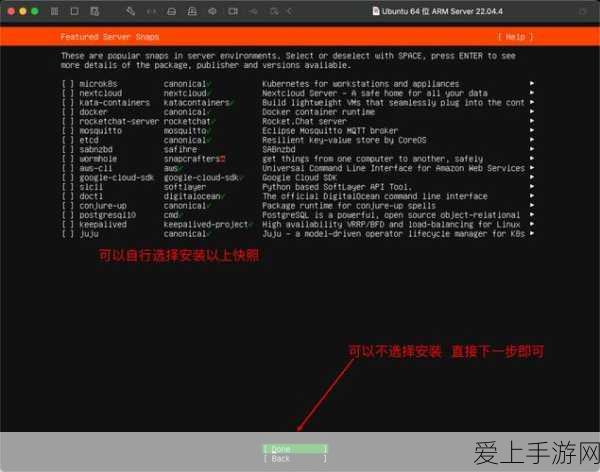Select the microk8s snap checkbox
Screen dimensions: 600x472
coord(68,84)
